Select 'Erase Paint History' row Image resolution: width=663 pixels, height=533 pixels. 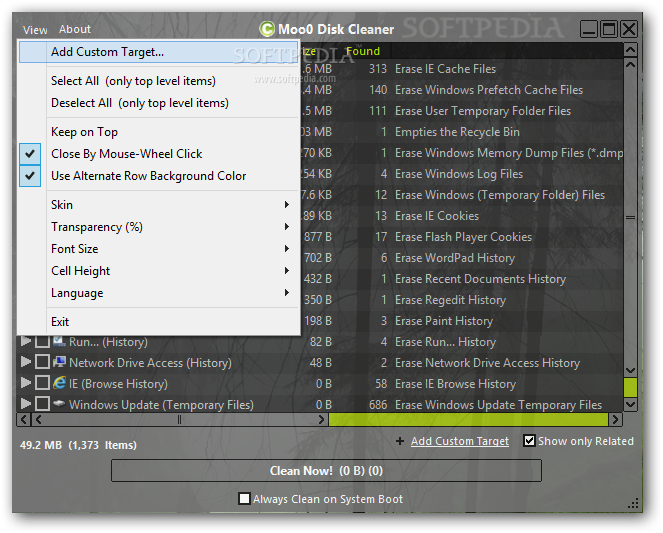click(x=444, y=321)
